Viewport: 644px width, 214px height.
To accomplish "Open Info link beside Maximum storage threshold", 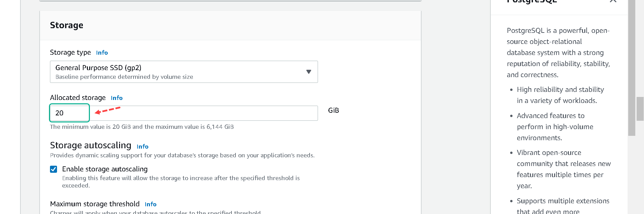I will [x=151, y=204].
